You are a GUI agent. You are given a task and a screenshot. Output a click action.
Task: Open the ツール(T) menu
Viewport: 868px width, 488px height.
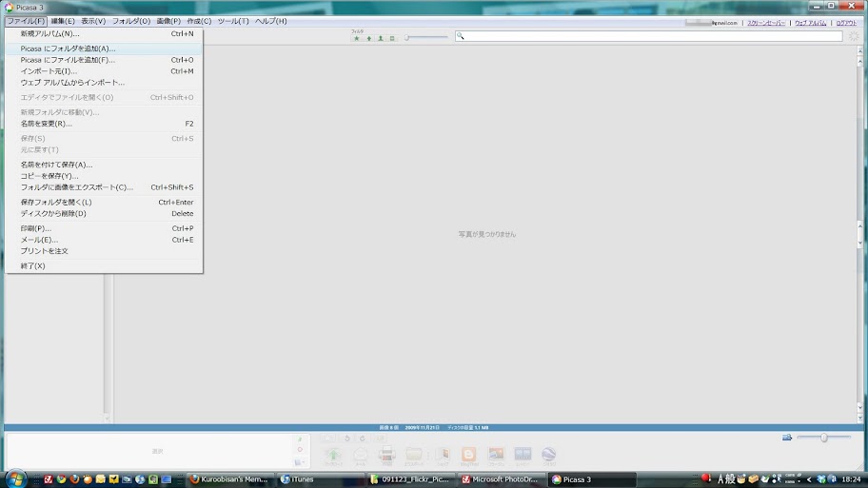point(233,21)
